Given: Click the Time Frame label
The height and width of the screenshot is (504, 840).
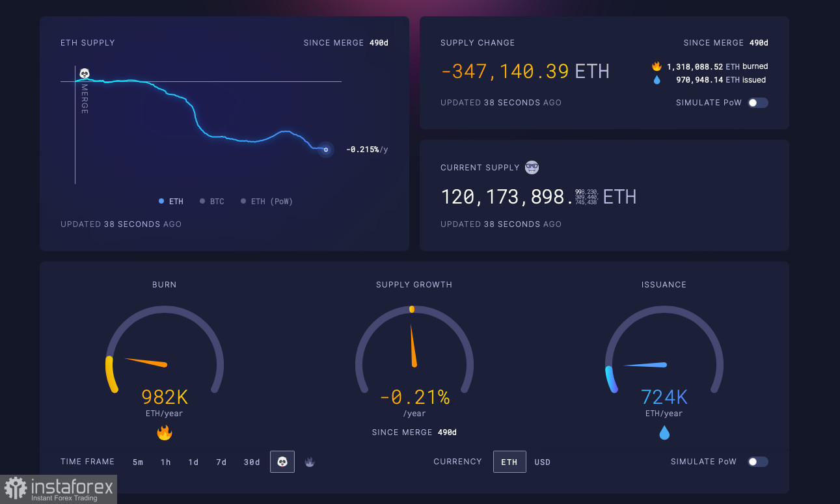Looking at the screenshot, I should (88, 462).
